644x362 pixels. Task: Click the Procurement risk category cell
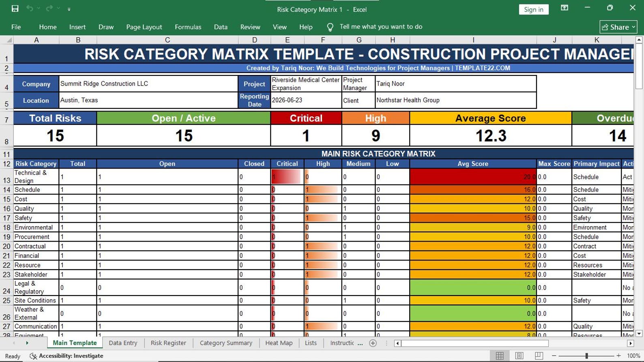point(36,237)
